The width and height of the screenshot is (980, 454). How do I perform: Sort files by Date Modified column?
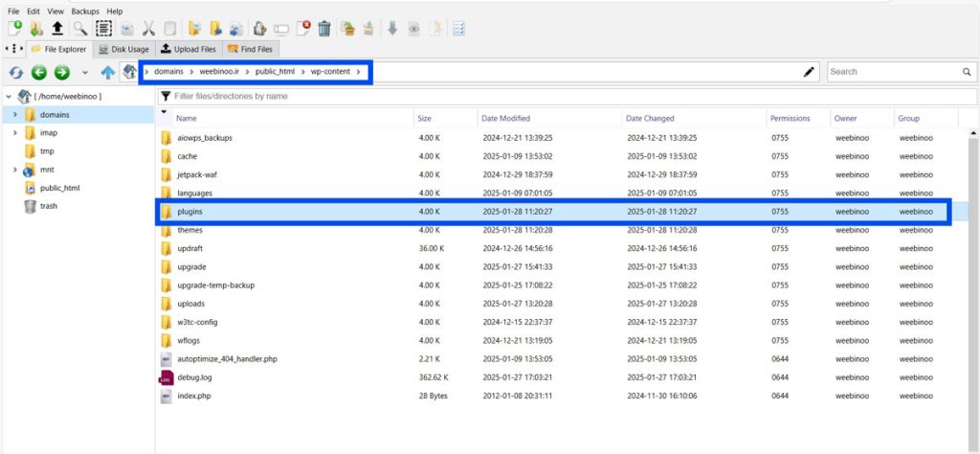505,118
